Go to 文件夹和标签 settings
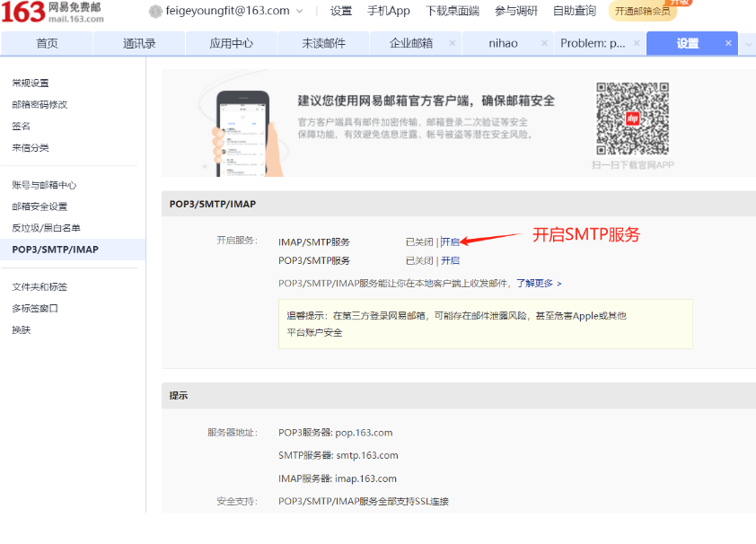 coord(40,287)
